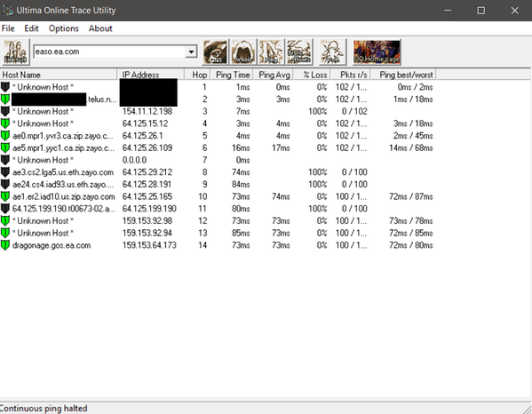The width and height of the screenshot is (532, 414).
Task: Click the black shield of the hop 7 row
Action: pos(5,160)
